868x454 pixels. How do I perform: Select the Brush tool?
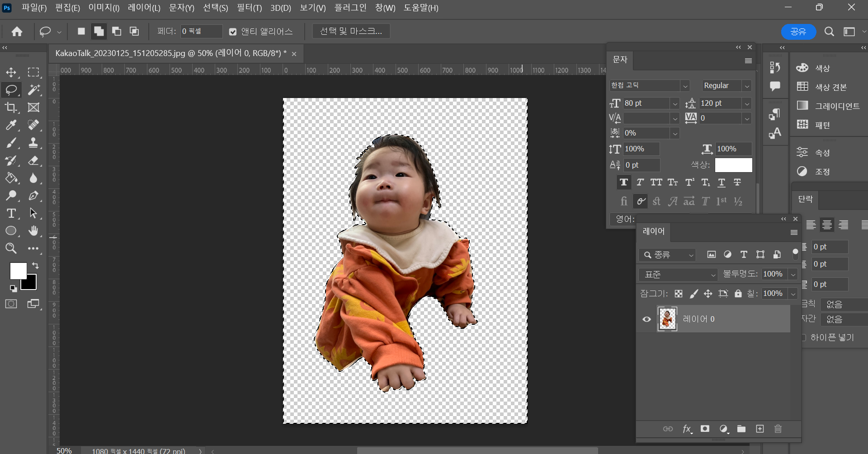[x=11, y=143]
